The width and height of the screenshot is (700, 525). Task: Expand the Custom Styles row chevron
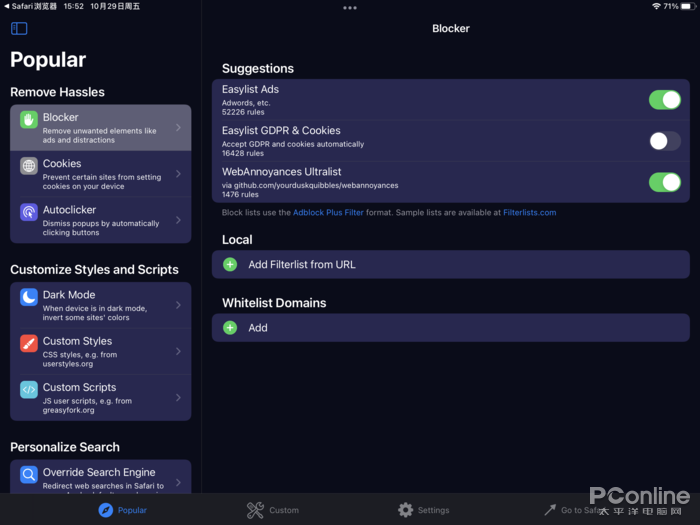click(x=179, y=351)
